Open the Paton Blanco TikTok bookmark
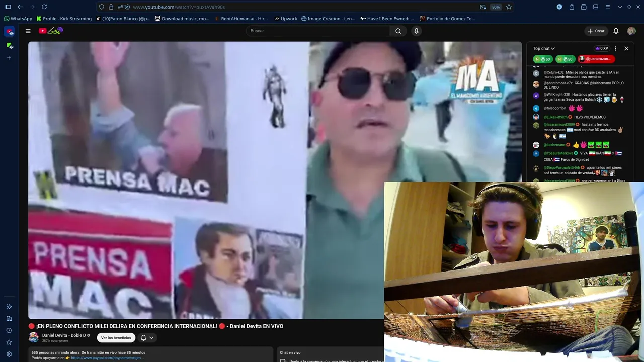 click(123, 19)
